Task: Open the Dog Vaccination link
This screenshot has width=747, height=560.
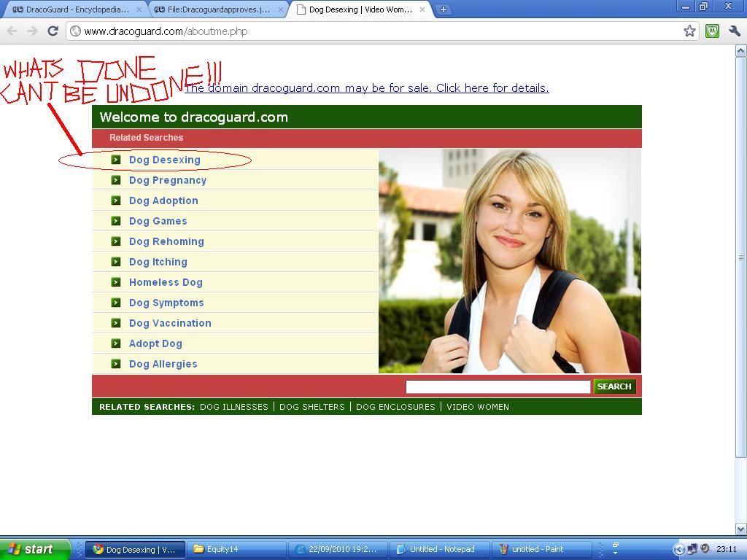Action: pos(170,323)
